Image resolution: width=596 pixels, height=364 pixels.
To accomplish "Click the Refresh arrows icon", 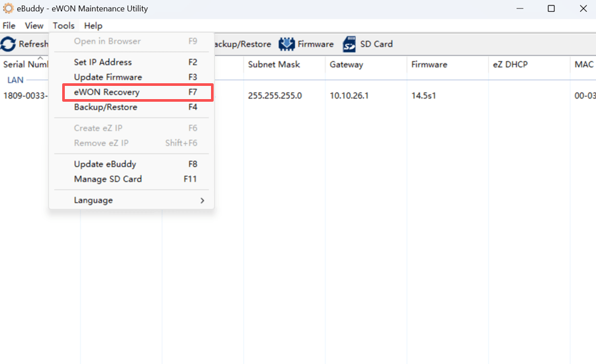I will 8,44.
